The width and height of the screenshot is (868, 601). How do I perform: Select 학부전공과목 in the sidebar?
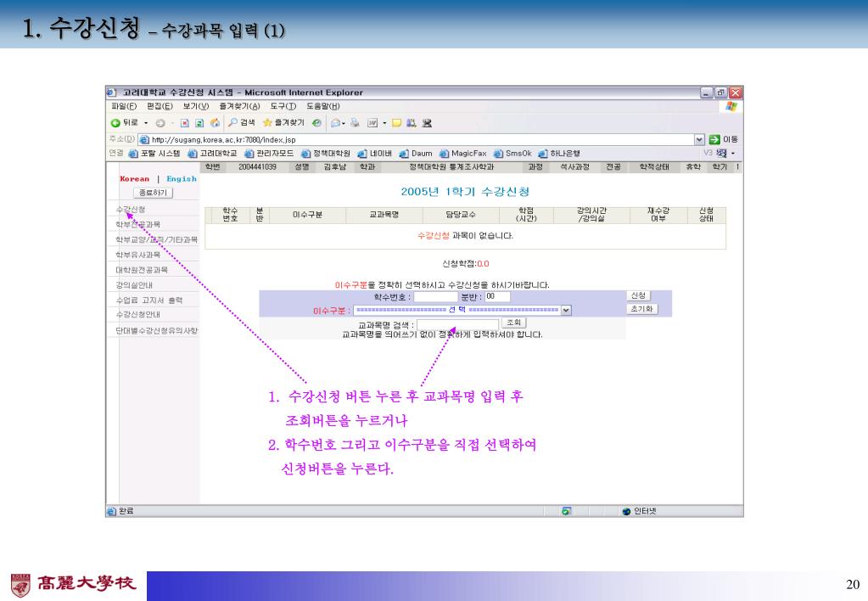(137, 224)
